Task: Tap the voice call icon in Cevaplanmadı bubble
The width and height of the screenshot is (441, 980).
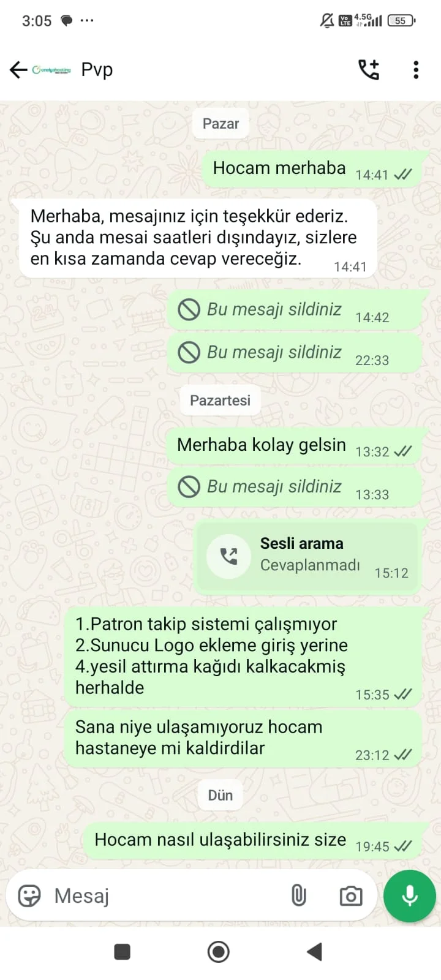Action: tap(228, 556)
